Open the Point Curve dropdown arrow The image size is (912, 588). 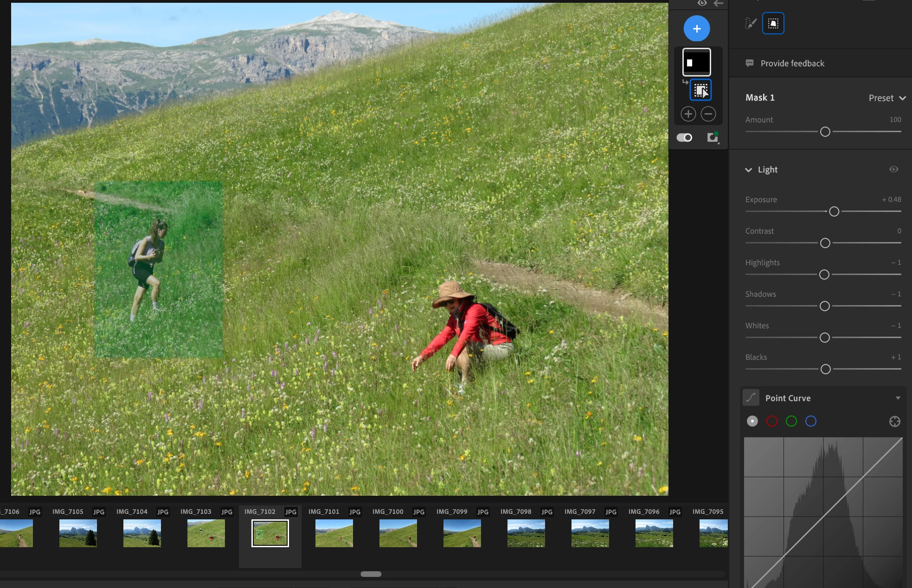[898, 398]
